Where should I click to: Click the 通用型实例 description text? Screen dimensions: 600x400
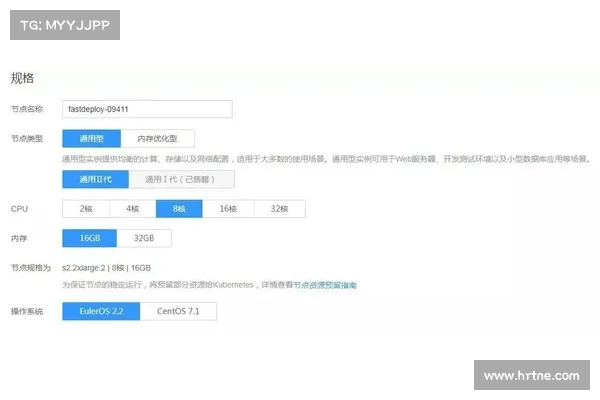click(x=326, y=159)
